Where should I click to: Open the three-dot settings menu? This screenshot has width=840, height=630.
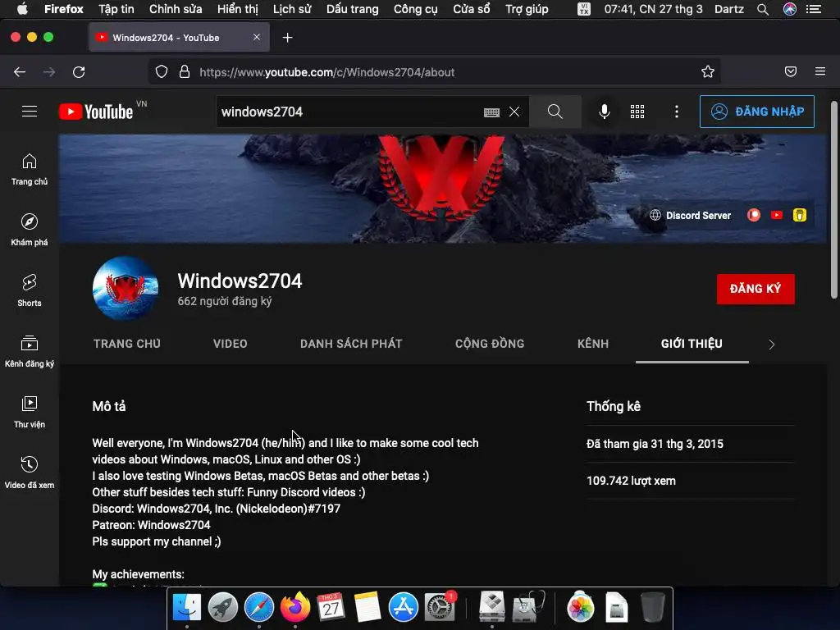[x=677, y=112]
